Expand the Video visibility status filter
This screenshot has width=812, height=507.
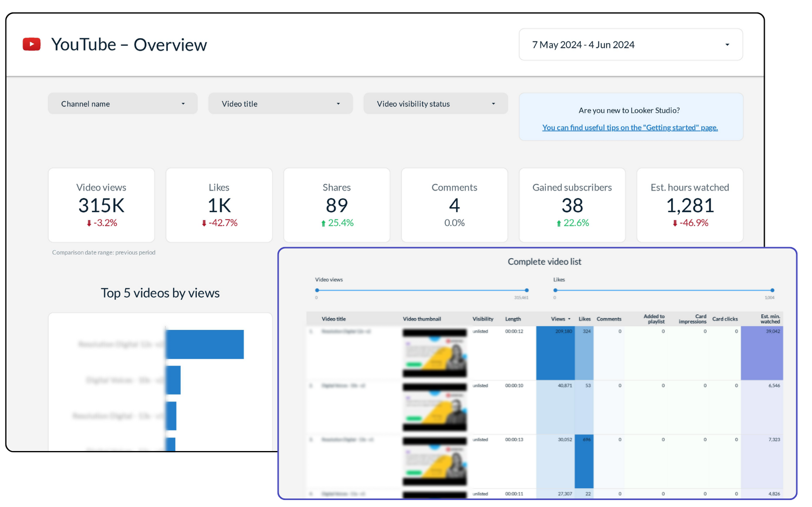pyautogui.click(x=435, y=104)
